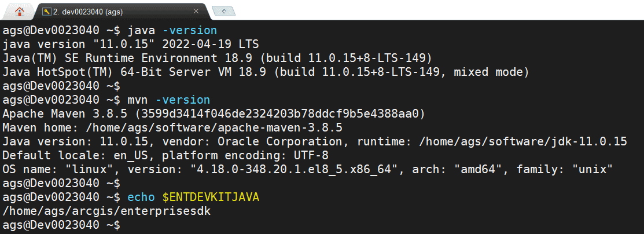The height and width of the screenshot is (234, 644).
Task: Click the "mvn -version" command text
Action: tap(168, 100)
